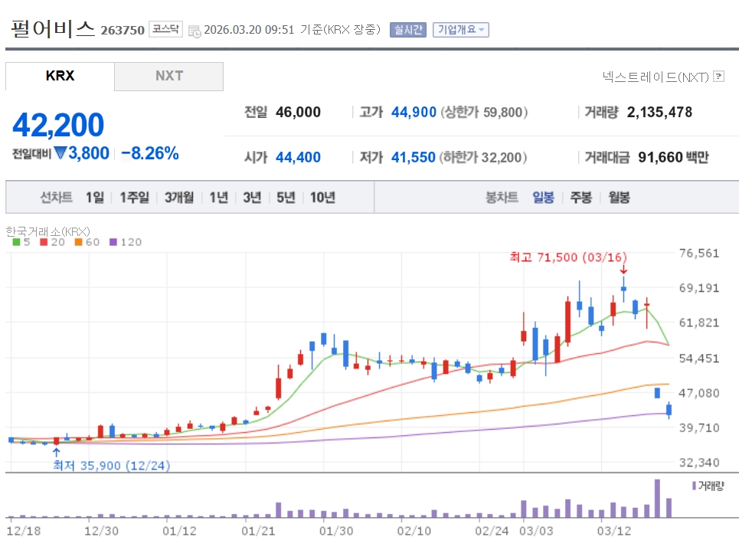The height and width of the screenshot is (560, 739).
Task: Click the down-triangle icon next to 3,800
Action: [x=60, y=153]
